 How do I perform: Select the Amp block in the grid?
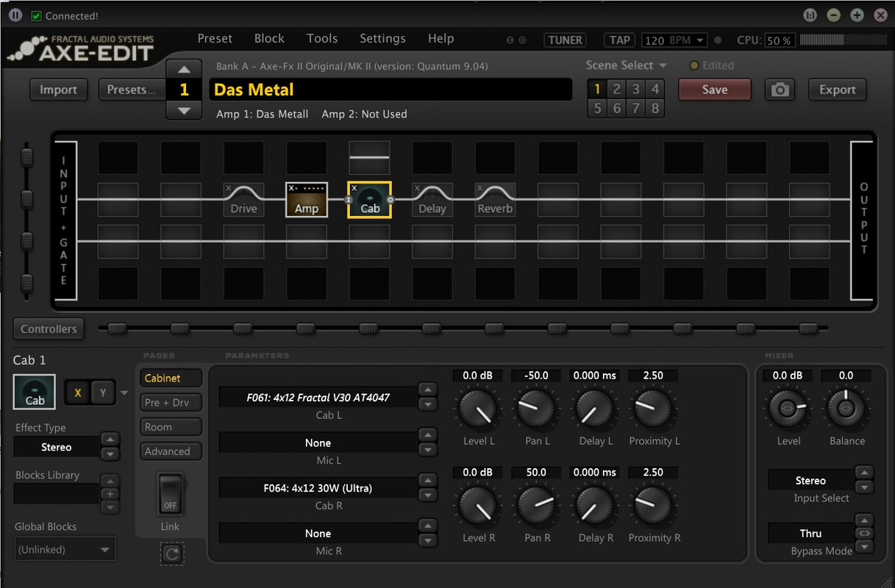[307, 200]
